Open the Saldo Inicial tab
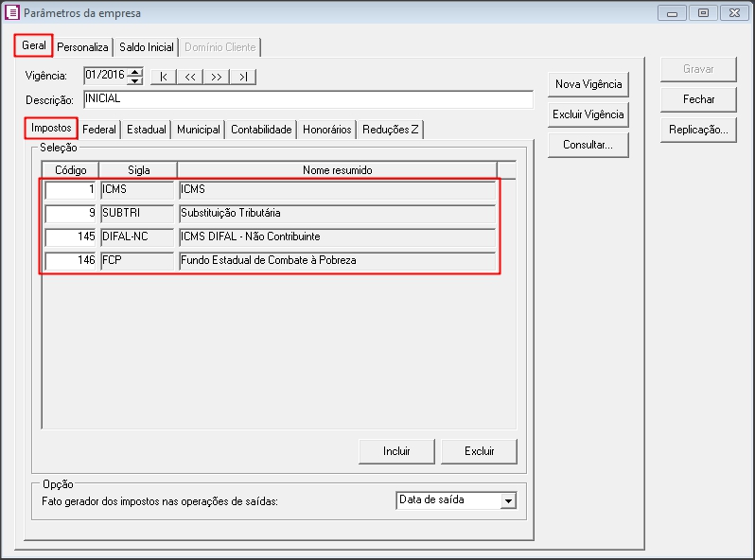The width and height of the screenshot is (755, 560). (146, 46)
